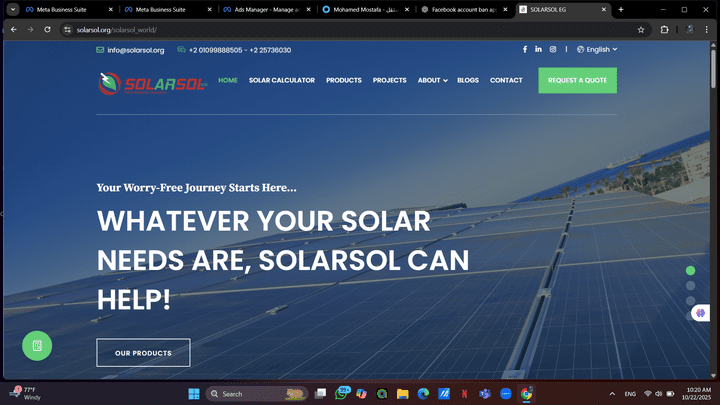The image size is (720, 405).
Task: Open Netflix from the taskbar
Action: (x=464, y=394)
